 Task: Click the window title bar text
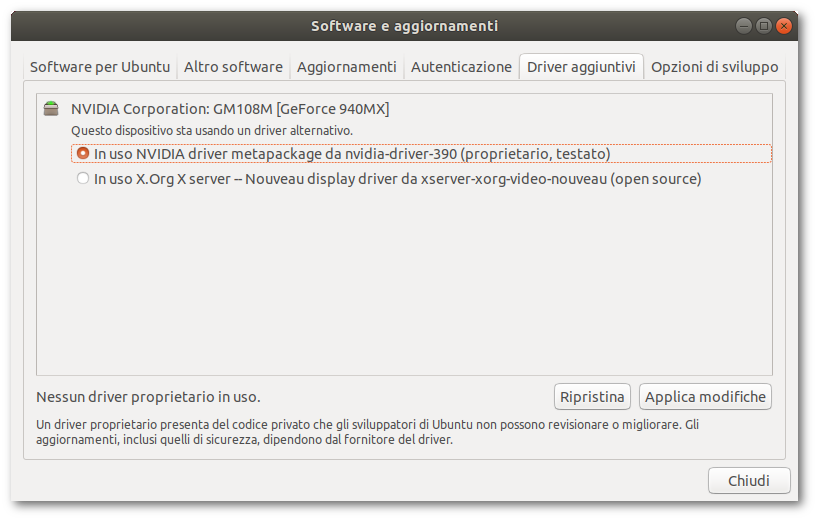(404, 26)
